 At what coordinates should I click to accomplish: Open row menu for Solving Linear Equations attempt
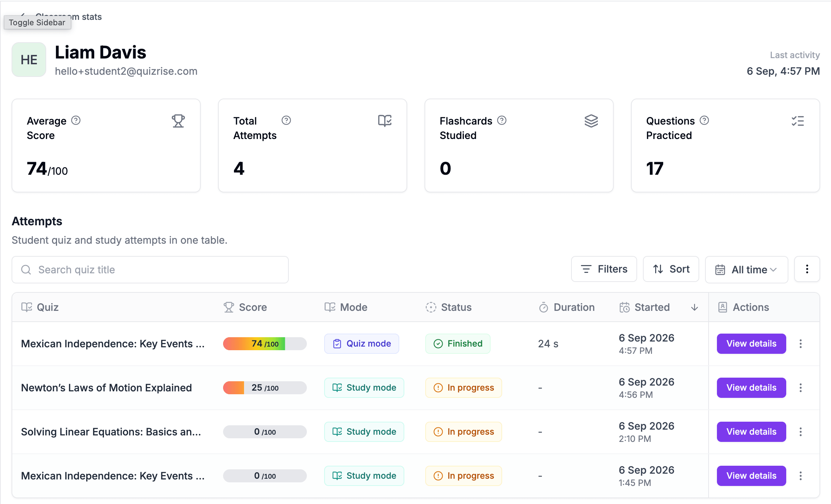[801, 432]
